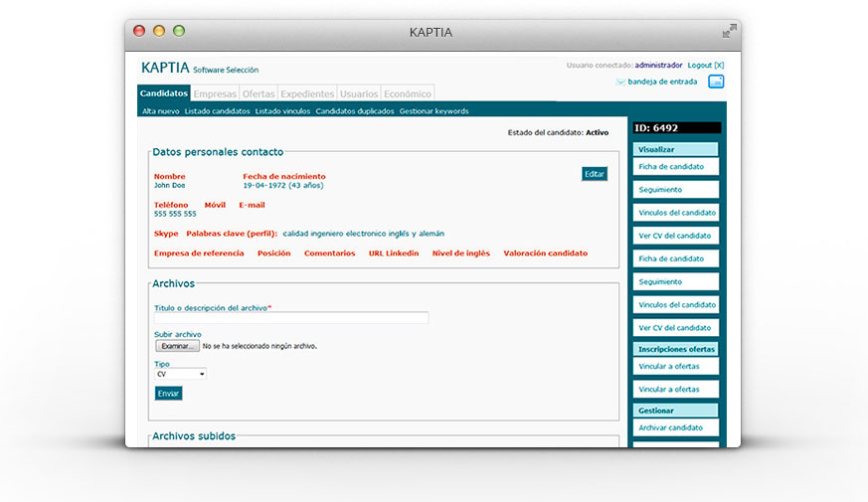This screenshot has width=868, height=502.
Task: Open the bandeja de entrada link
Action: [662, 82]
